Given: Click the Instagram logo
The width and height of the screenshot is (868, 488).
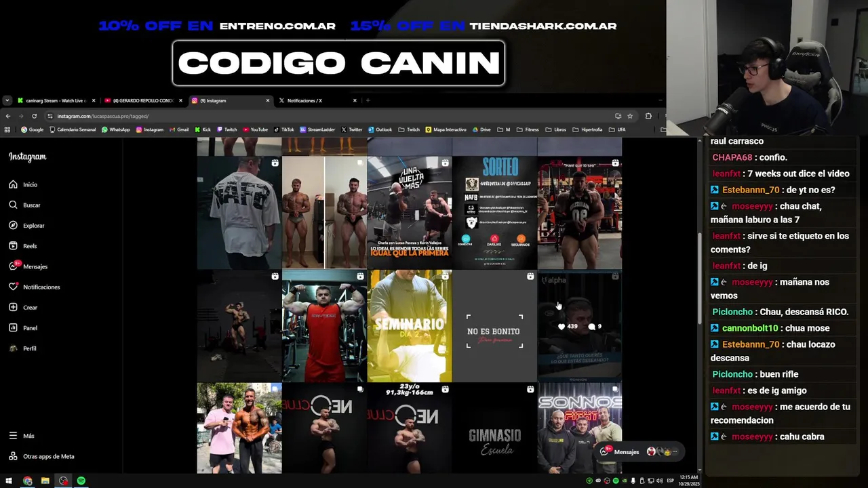Looking at the screenshot, I should tap(27, 157).
